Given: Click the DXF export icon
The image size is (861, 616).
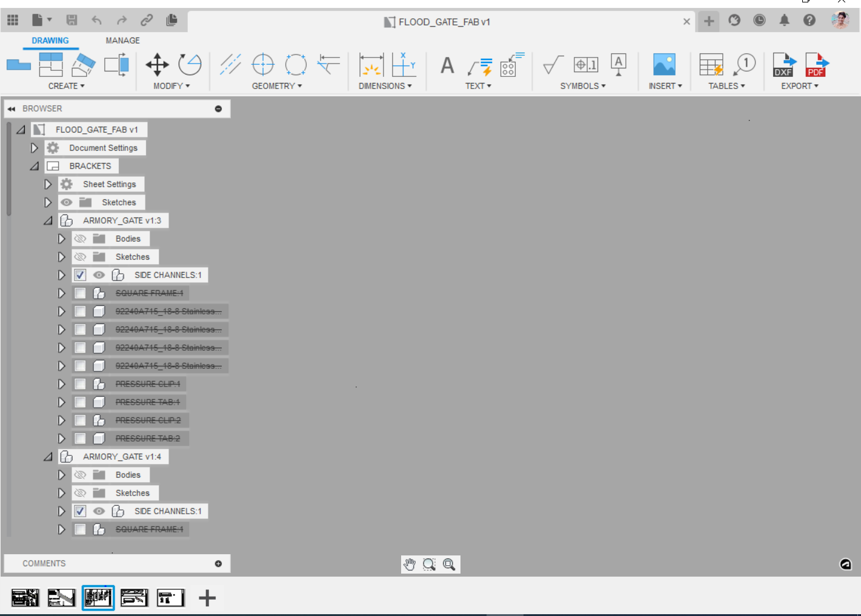Looking at the screenshot, I should click(x=783, y=65).
